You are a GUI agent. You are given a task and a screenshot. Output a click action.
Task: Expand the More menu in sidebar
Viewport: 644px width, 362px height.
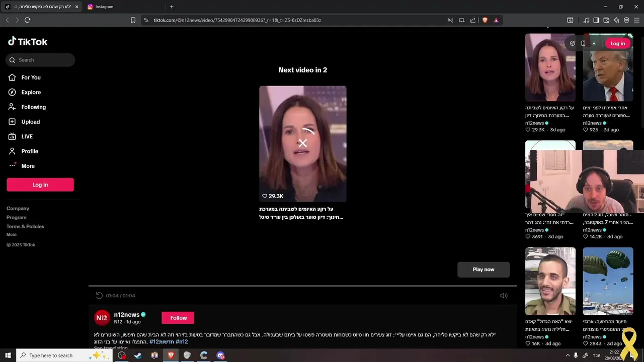point(28,166)
